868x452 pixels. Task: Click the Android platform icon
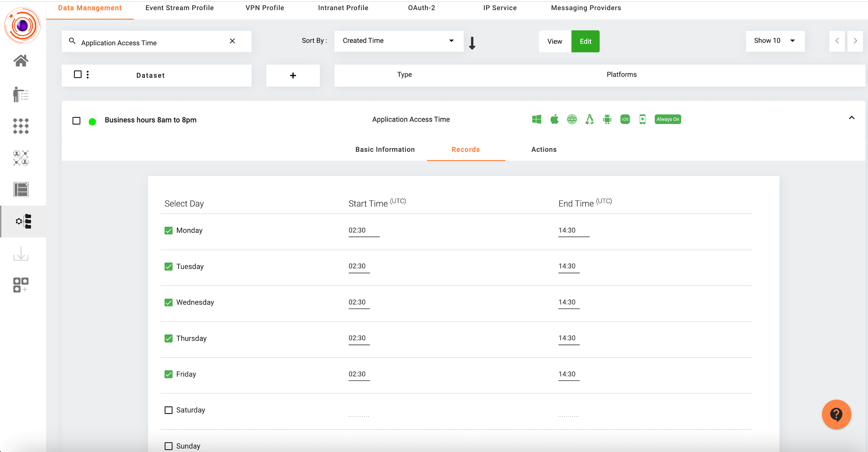pyautogui.click(x=607, y=119)
